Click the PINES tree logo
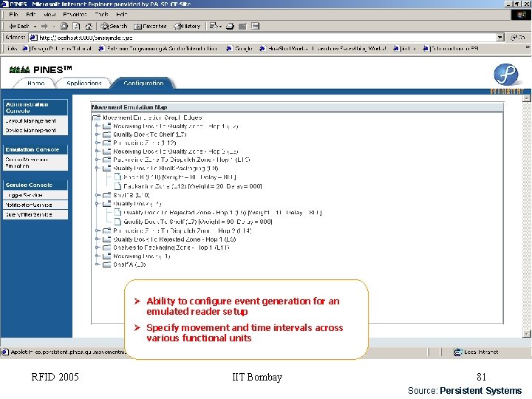532x399 pixels. tap(19, 70)
